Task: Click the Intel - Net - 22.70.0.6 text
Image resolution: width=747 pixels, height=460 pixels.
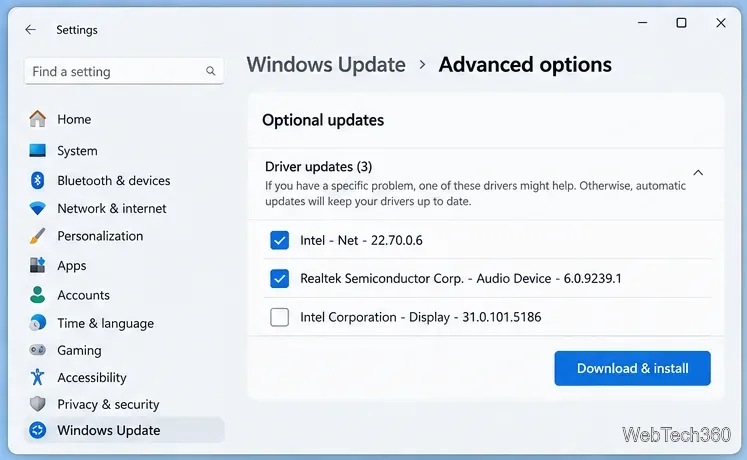Action: point(361,240)
